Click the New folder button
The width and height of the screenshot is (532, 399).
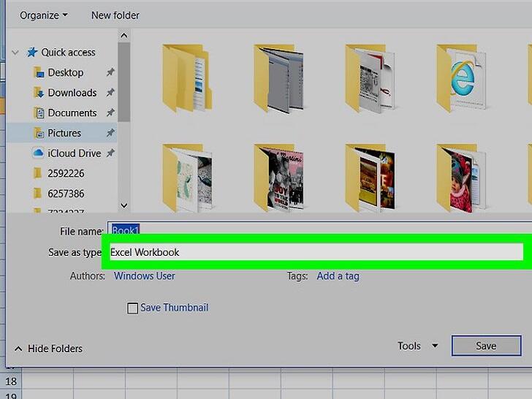pos(115,15)
